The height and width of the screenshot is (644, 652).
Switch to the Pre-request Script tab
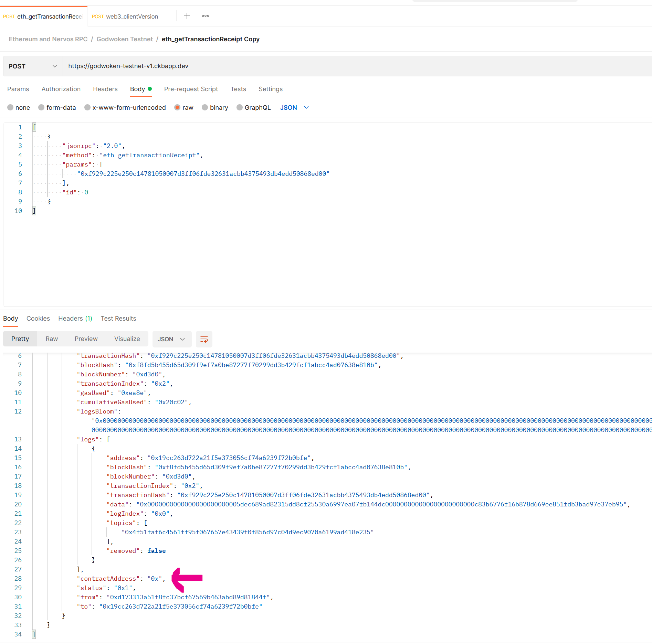coord(191,89)
